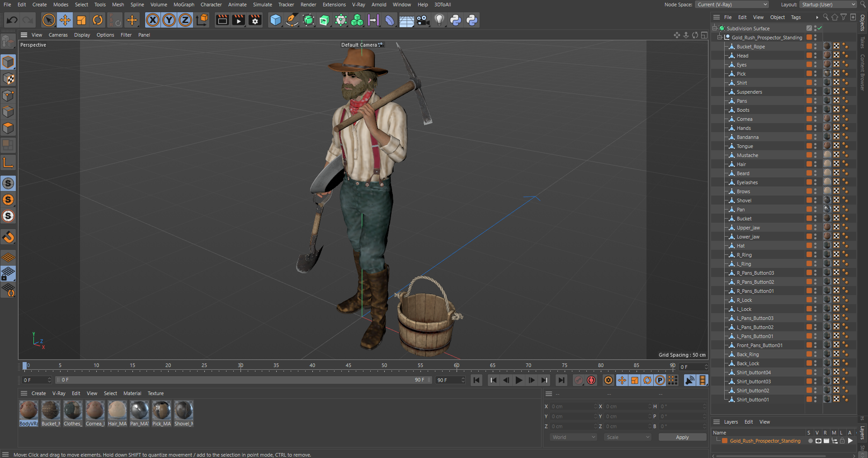Open viewport Cameras menu
The height and width of the screenshot is (458, 868).
pos(58,35)
